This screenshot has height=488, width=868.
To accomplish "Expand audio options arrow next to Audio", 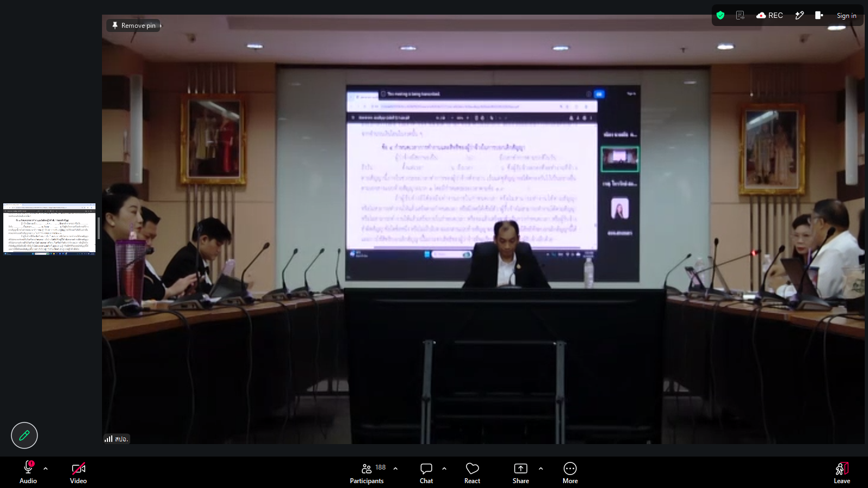I will [46, 468].
